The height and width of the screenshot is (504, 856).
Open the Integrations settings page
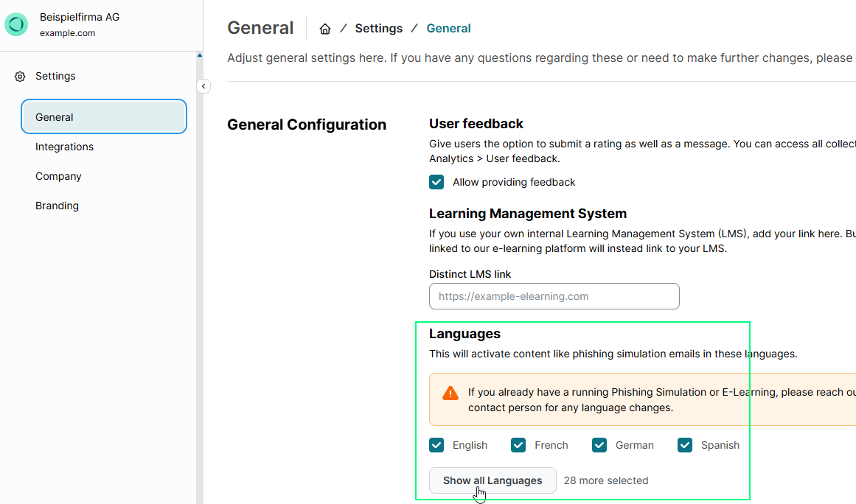[65, 147]
